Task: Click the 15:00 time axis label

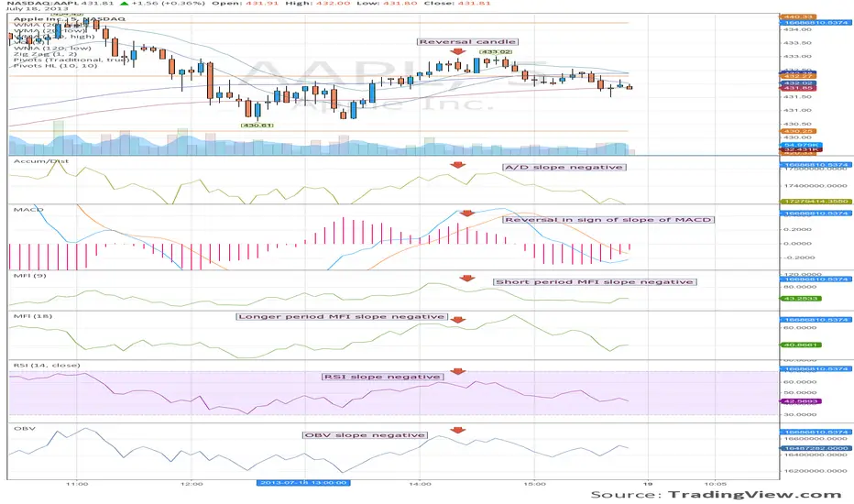Action: coord(534,484)
